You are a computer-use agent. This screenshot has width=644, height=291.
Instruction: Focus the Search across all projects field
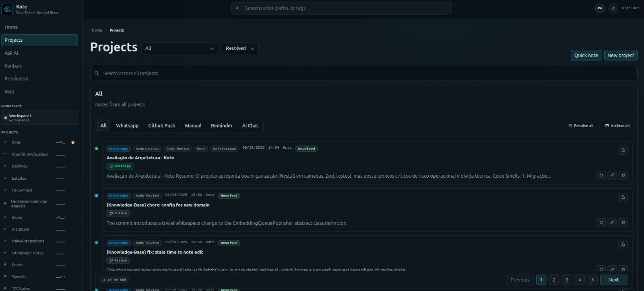tap(363, 73)
